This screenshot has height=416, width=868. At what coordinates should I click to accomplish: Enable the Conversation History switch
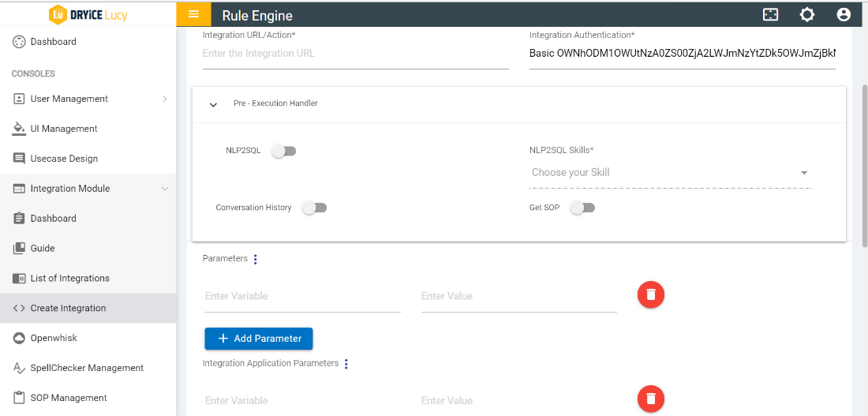[x=314, y=208]
